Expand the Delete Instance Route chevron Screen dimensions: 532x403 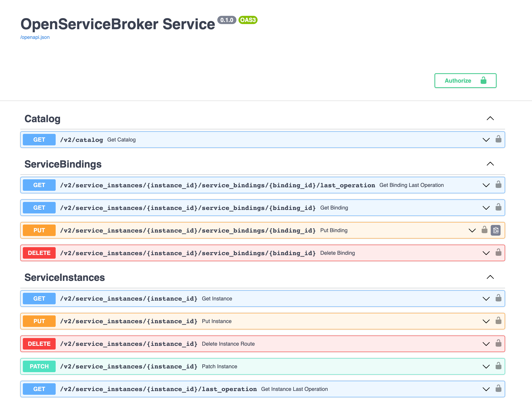tap(486, 344)
